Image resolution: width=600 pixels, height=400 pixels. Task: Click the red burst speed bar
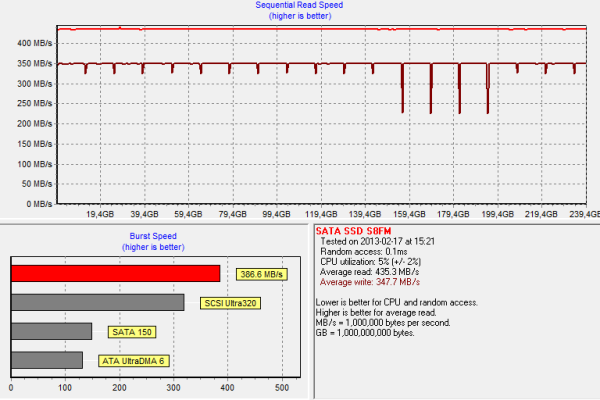pyautogui.click(x=116, y=273)
